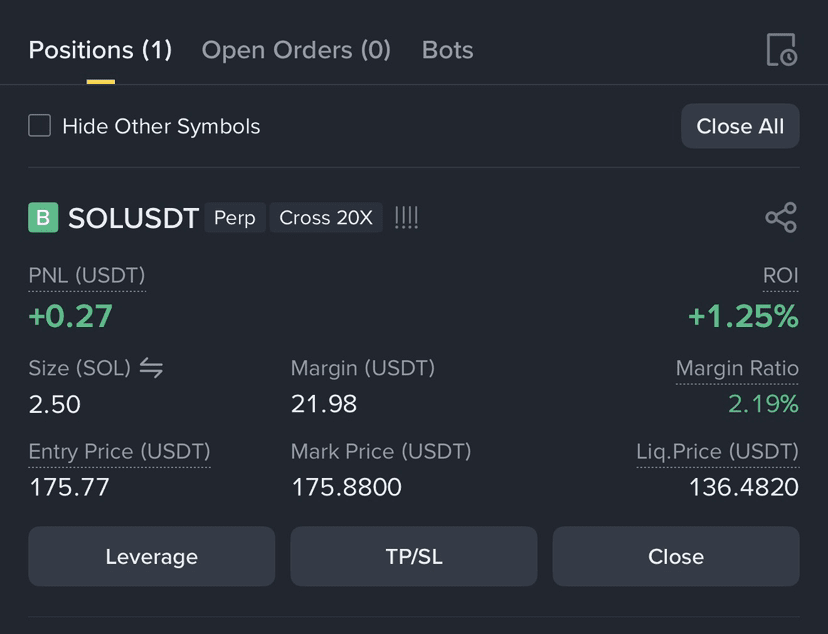Open the Bots tab
The image size is (828, 634).
(x=447, y=50)
